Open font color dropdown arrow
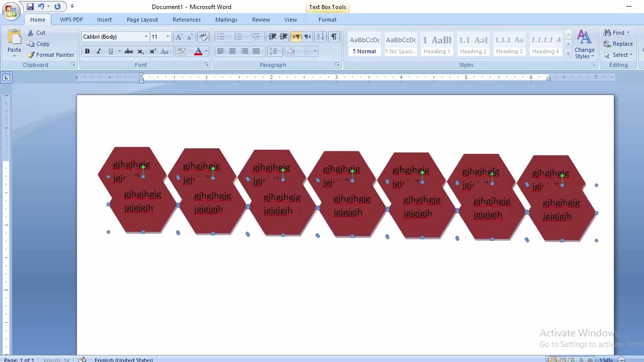644x362 pixels. coord(206,51)
